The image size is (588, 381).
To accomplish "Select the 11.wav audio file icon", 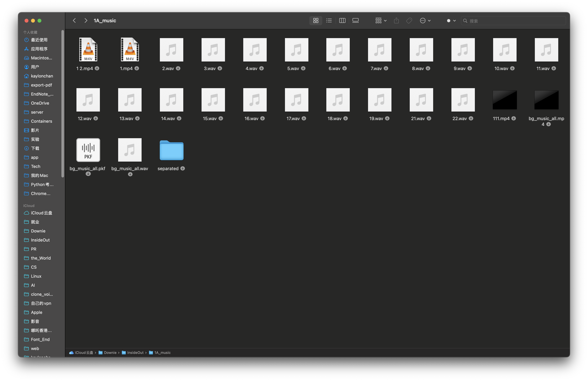I will tap(546, 50).
